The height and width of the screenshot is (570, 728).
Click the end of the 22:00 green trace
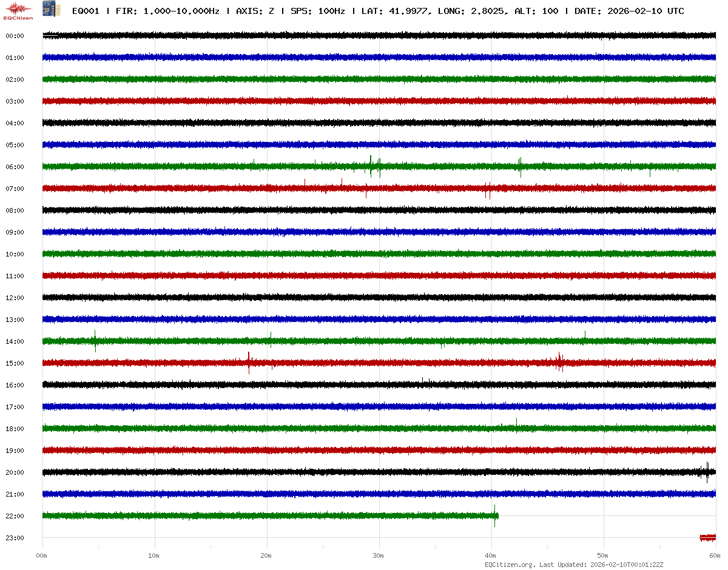pyautogui.click(x=496, y=516)
